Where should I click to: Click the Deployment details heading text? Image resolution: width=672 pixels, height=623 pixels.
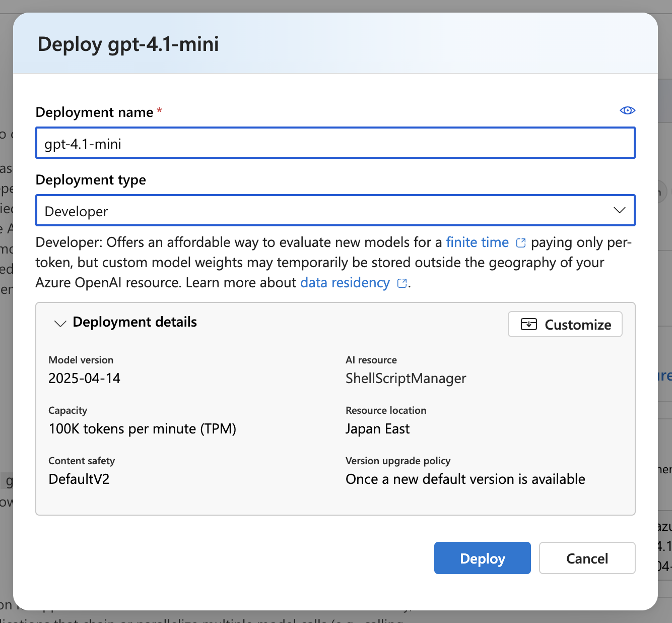[135, 322]
